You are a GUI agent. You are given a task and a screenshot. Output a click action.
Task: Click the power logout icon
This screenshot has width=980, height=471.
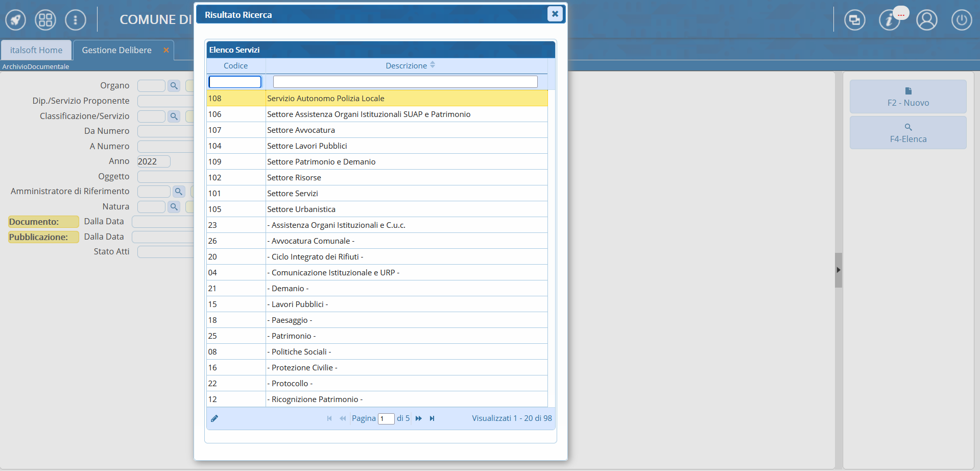[x=961, y=20]
